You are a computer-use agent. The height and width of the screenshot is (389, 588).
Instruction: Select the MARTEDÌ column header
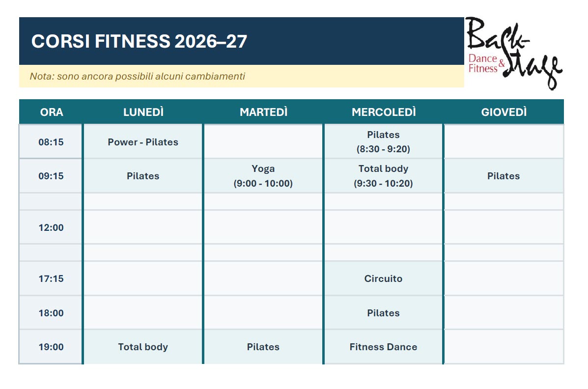(263, 112)
